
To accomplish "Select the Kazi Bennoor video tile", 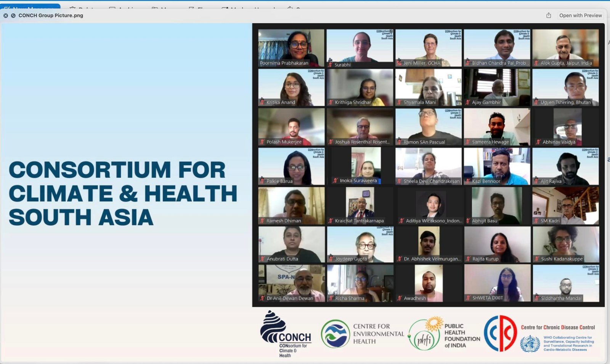I will (497, 166).
